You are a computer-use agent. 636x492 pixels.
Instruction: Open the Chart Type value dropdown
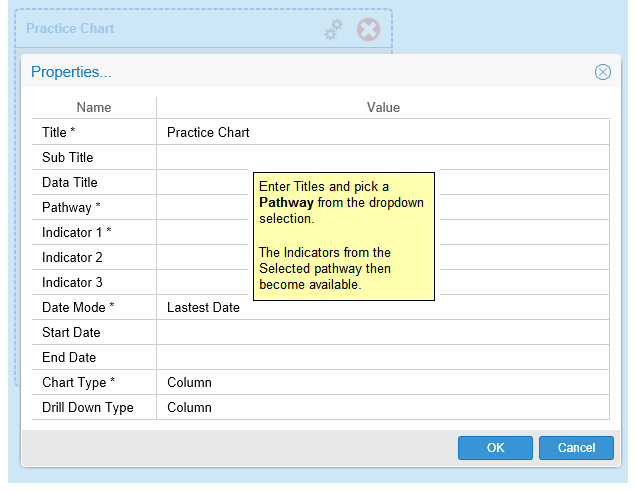[x=382, y=382]
